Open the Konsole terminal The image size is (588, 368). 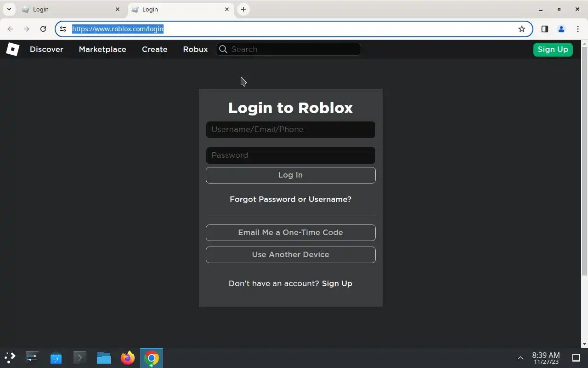coord(80,357)
